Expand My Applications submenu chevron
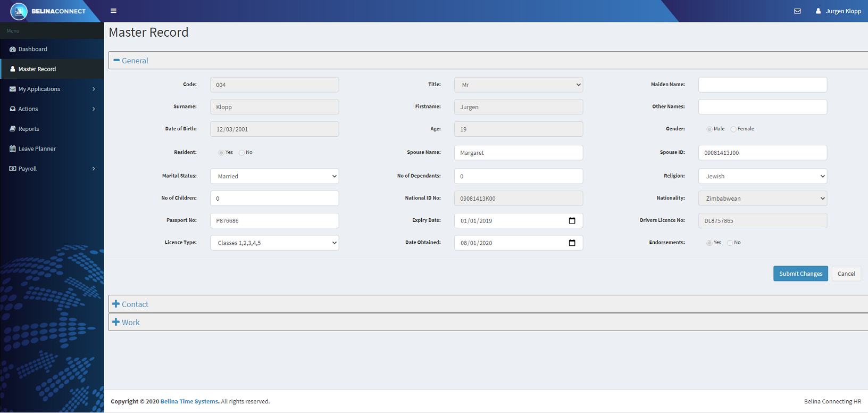The image size is (868, 413). pos(94,89)
